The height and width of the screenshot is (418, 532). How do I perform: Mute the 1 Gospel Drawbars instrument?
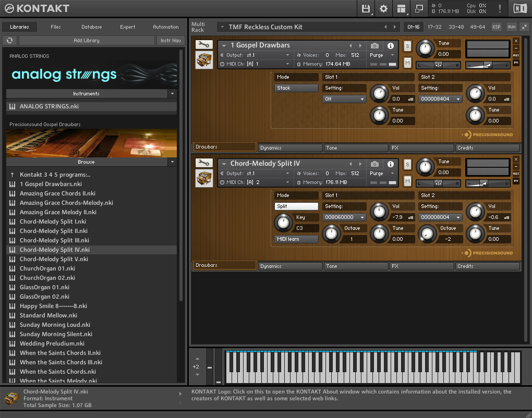click(407, 63)
